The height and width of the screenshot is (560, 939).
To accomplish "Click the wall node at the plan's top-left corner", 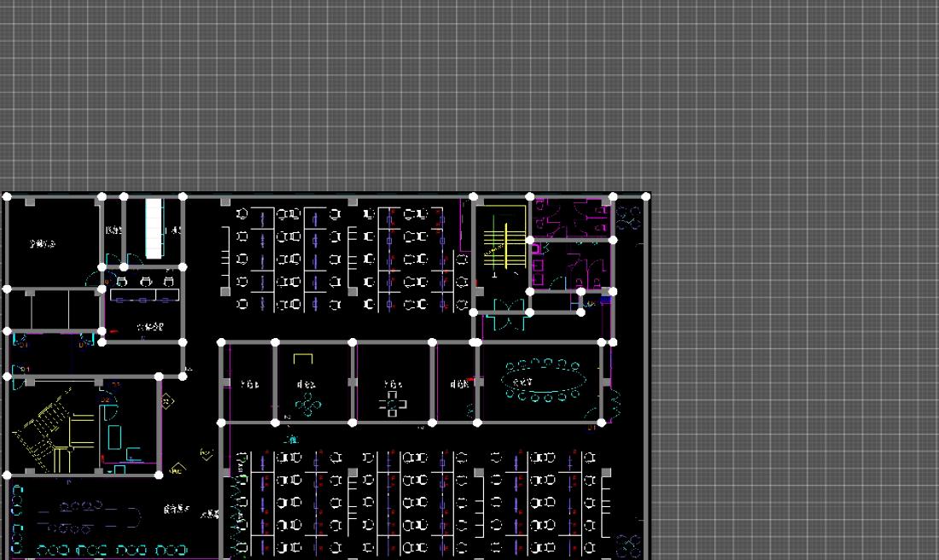I will 7,197.
